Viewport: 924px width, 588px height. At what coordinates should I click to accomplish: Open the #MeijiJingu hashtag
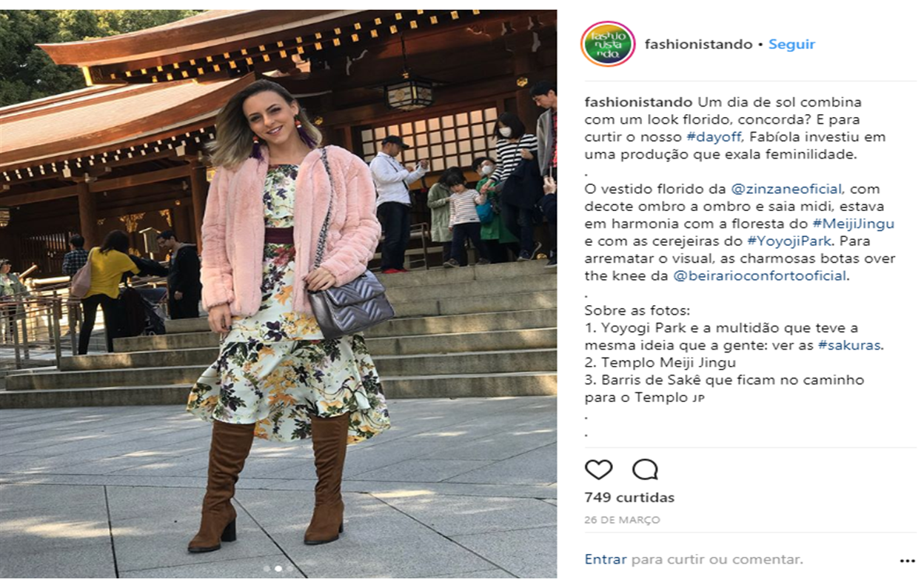[x=853, y=224]
